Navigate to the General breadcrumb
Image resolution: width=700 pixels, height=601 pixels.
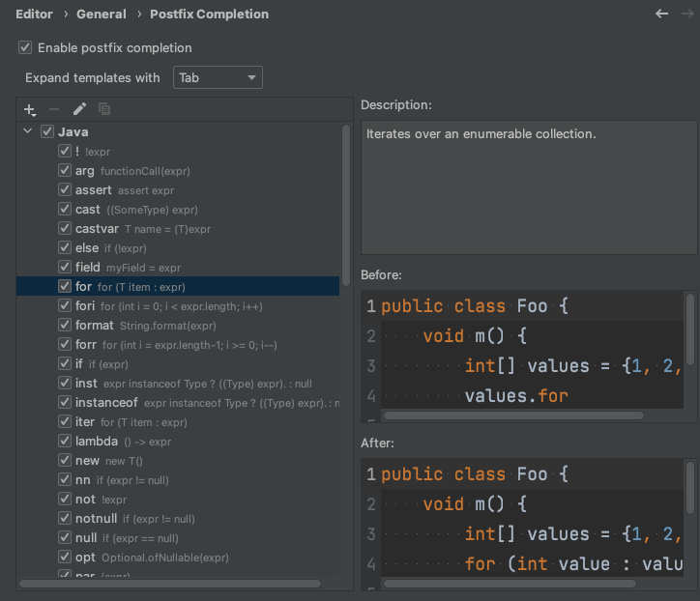pos(102,14)
